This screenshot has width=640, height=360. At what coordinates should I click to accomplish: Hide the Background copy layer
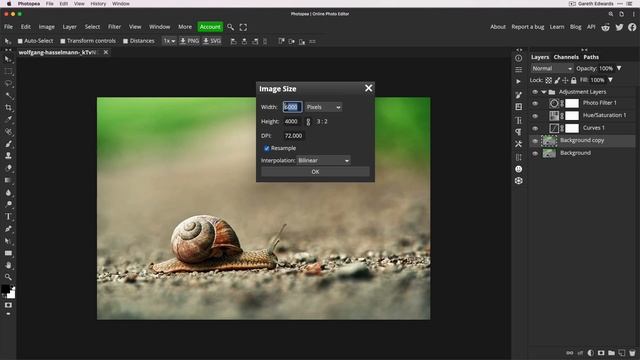click(x=535, y=141)
